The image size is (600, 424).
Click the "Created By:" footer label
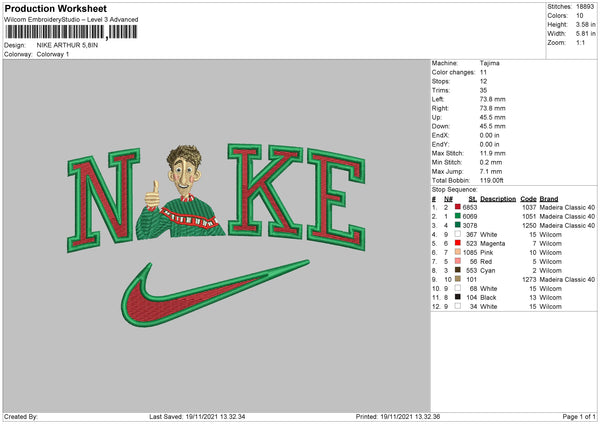point(21,416)
